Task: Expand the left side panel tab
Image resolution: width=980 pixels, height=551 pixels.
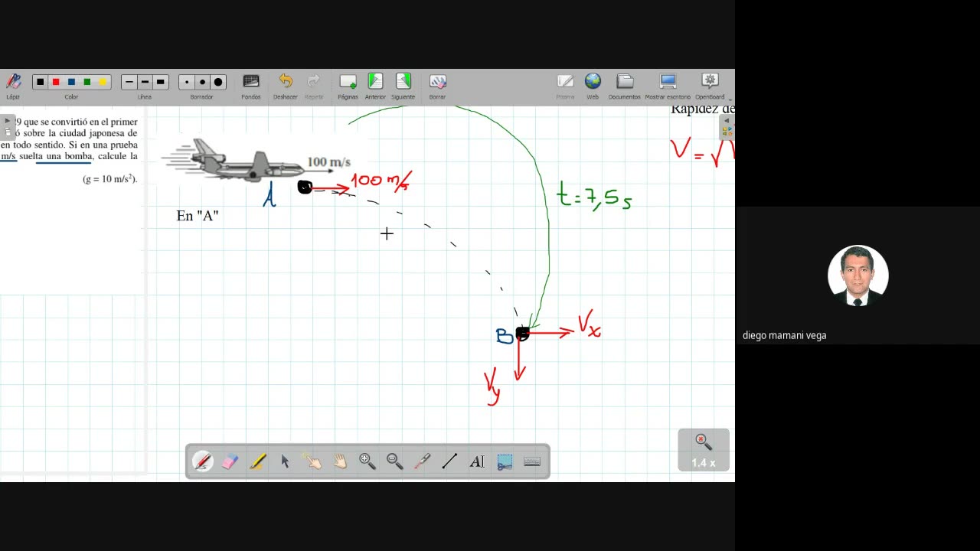Action: (x=8, y=126)
